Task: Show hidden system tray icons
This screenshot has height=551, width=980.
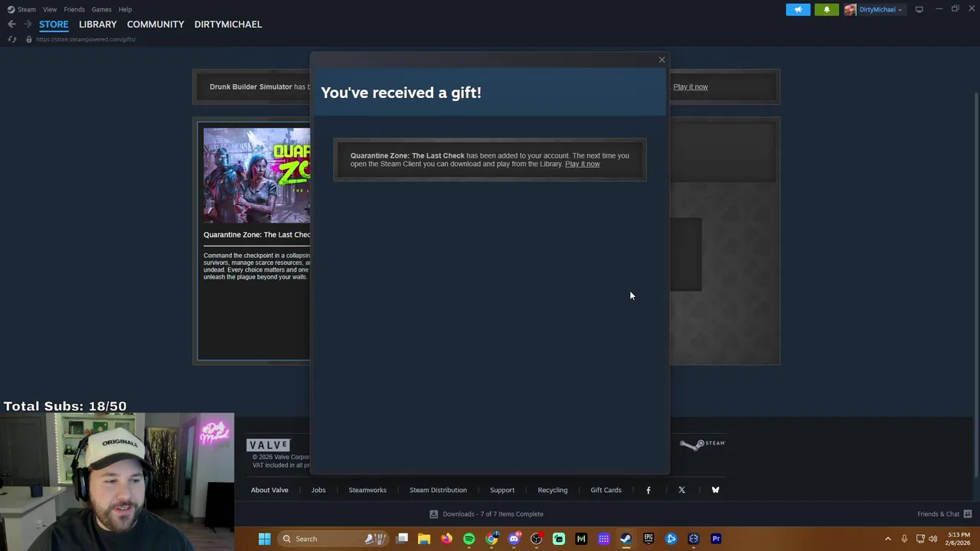Action: 888,539
